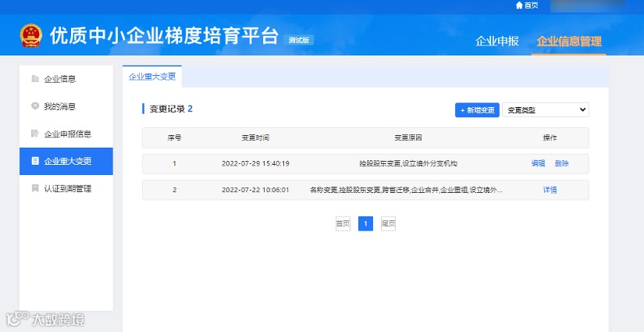The image size is (644, 332).
Task: Click the 首页 link in the top bar
Action: coord(531,5)
